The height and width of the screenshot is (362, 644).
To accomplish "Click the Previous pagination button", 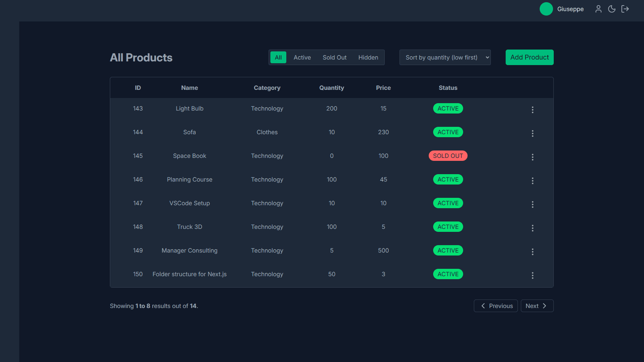I will [x=496, y=306].
